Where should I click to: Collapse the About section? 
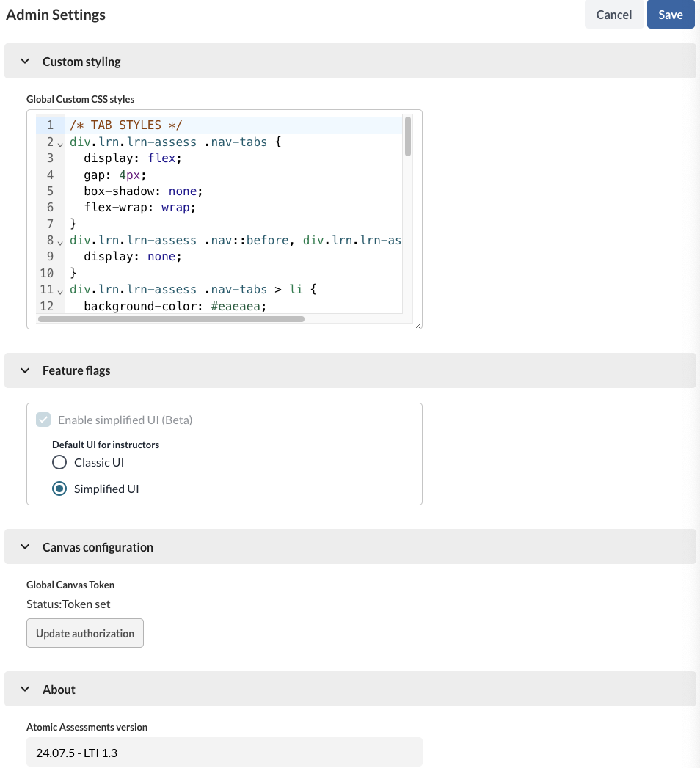coord(26,689)
